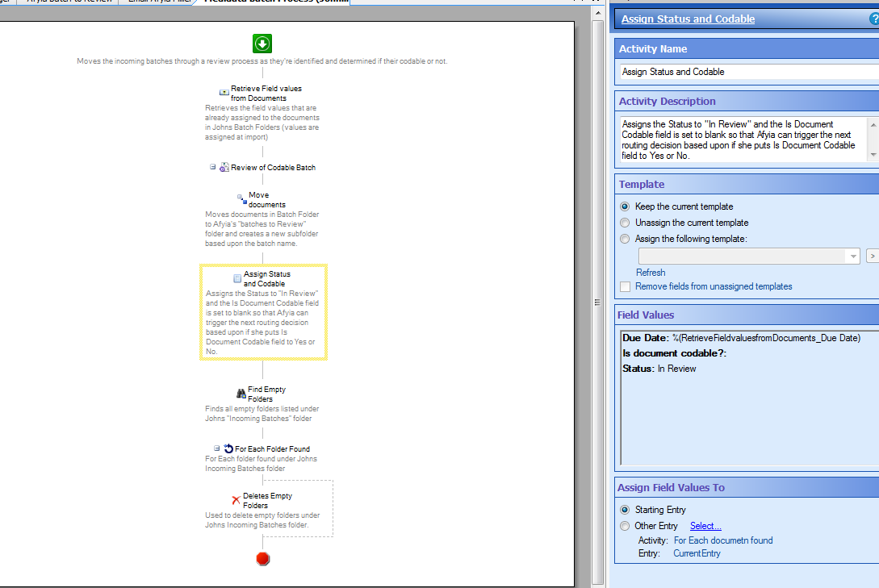Select the Is document codable? field row

click(675, 353)
